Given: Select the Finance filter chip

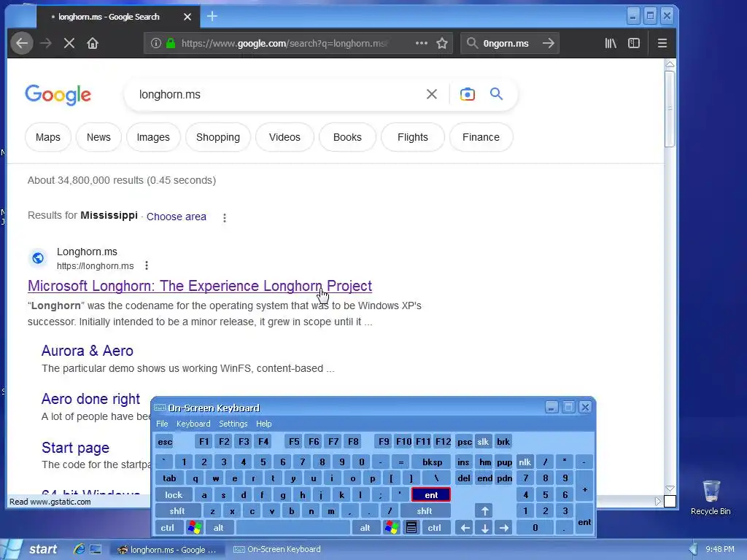Looking at the screenshot, I should point(481,137).
